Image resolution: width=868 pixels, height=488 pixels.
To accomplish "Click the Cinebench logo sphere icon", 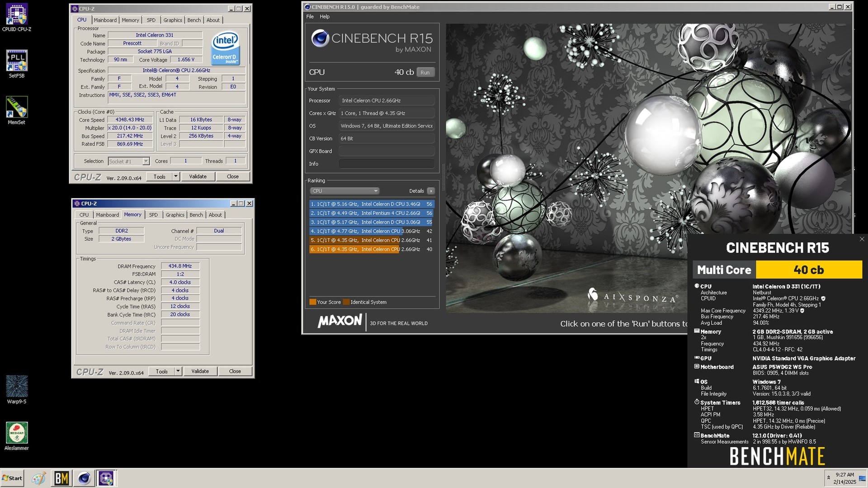I will 320,38.
